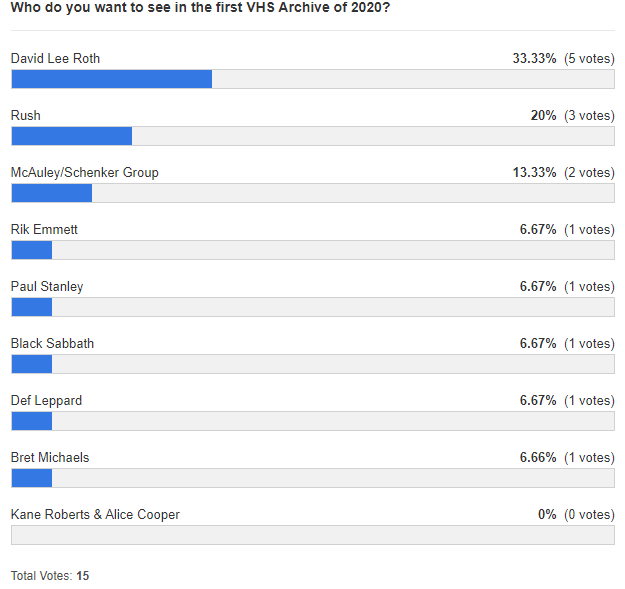Click the Rik Emmett result bar
625x589 pixels.
(x=312, y=250)
